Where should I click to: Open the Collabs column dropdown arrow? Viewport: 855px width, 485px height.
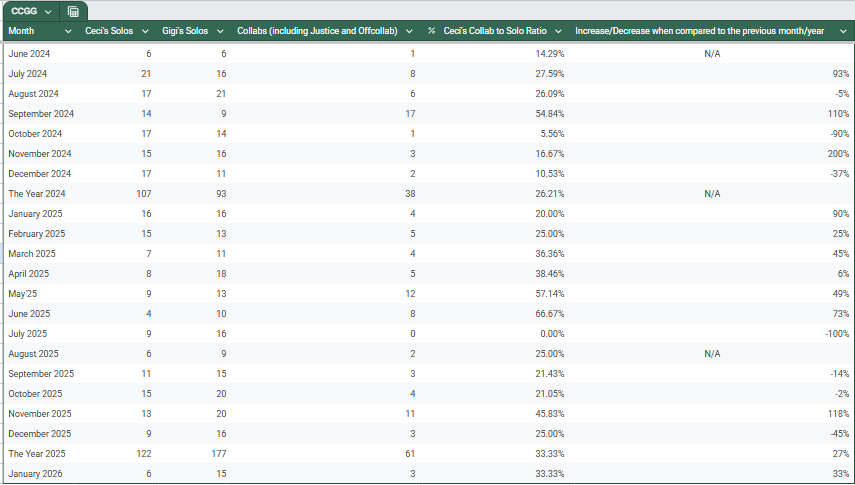(x=410, y=31)
